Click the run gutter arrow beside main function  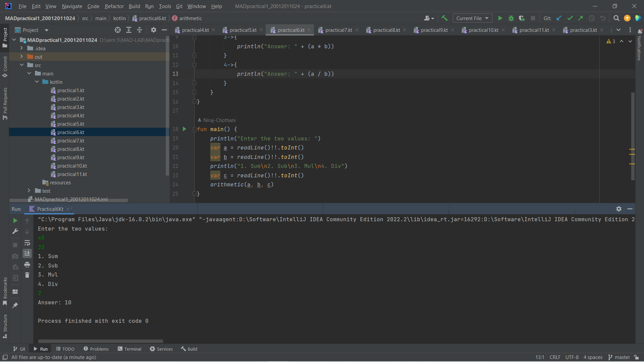(184, 129)
